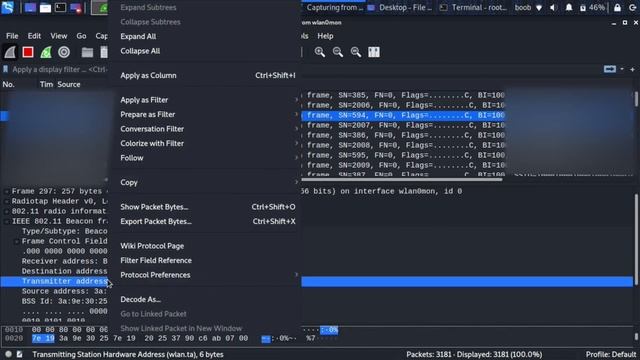Image resolution: width=640 pixels, height=360 pixels.
Task: Expand the Frame Control Field node
Action: [x=16, y=241]
